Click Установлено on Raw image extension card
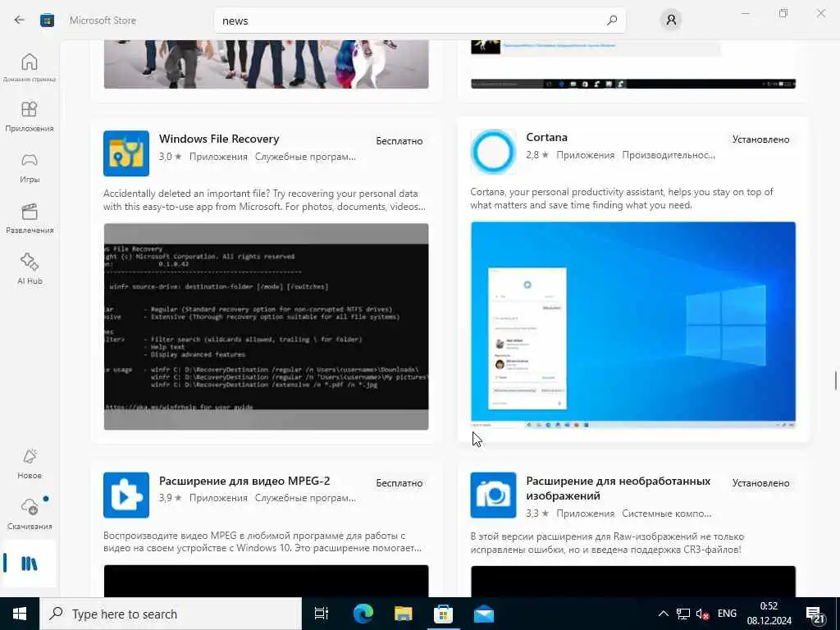The image size is (840, 630). pos(760,483)
